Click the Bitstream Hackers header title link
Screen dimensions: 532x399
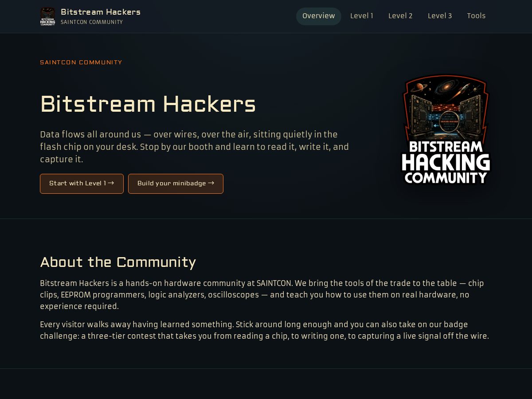click(x=101, y=12)
